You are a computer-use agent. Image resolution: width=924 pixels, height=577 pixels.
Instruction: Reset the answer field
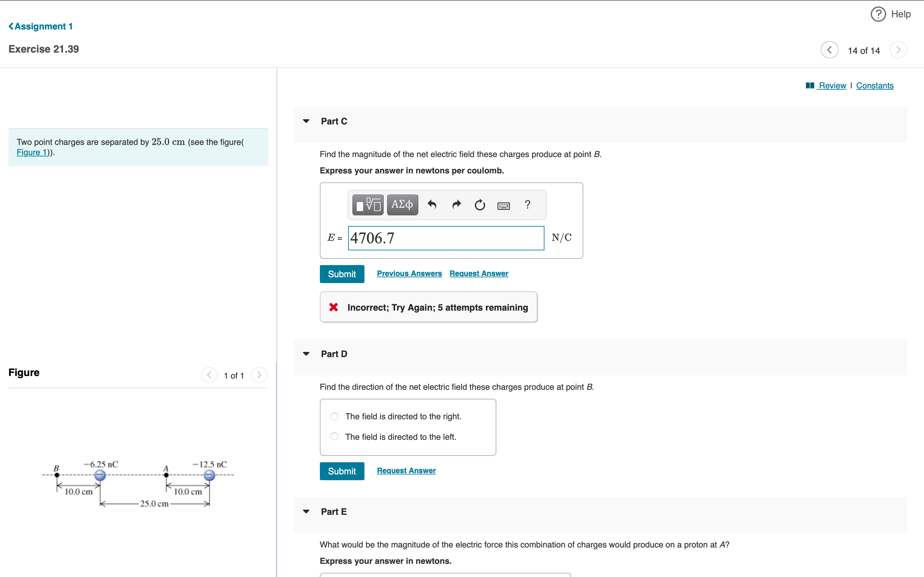coord(480,205)
